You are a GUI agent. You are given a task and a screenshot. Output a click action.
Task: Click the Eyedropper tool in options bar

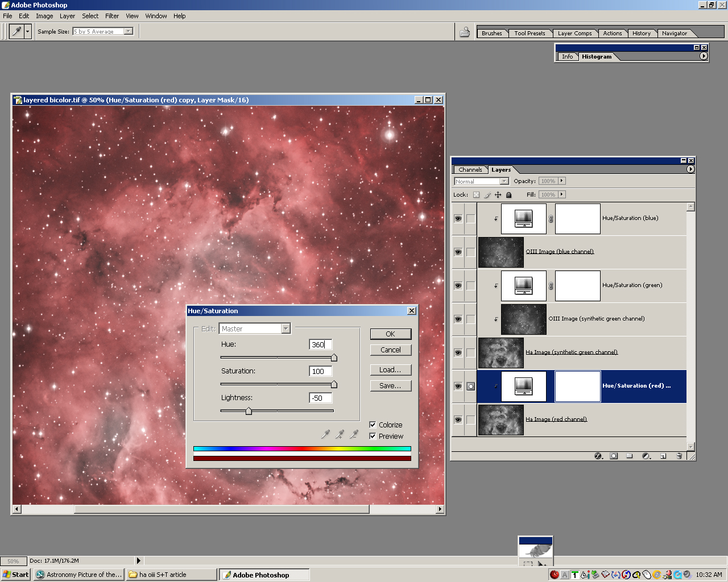[16, 31]
